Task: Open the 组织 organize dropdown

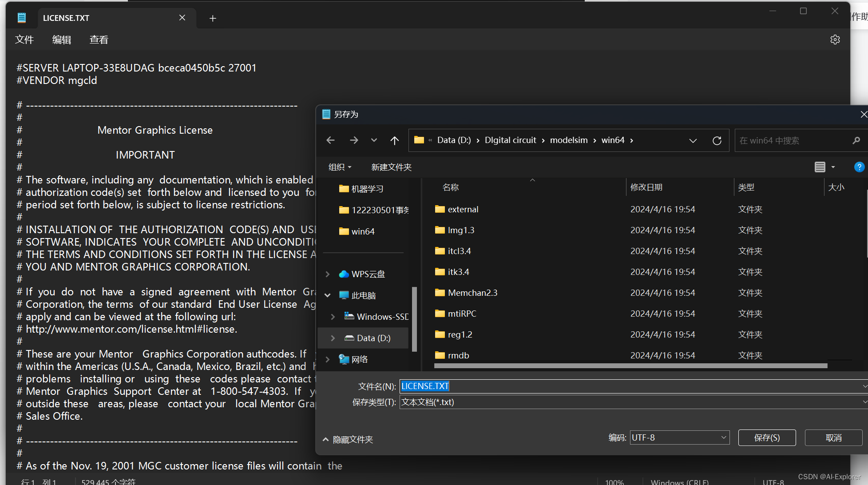Action: [340, 167]
